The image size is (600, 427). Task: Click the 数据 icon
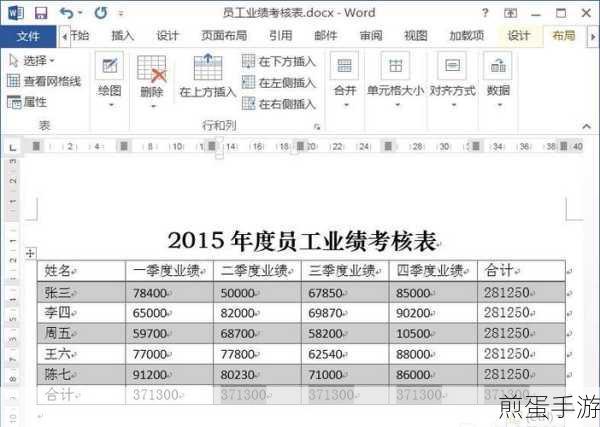click(x=498, y=65)
